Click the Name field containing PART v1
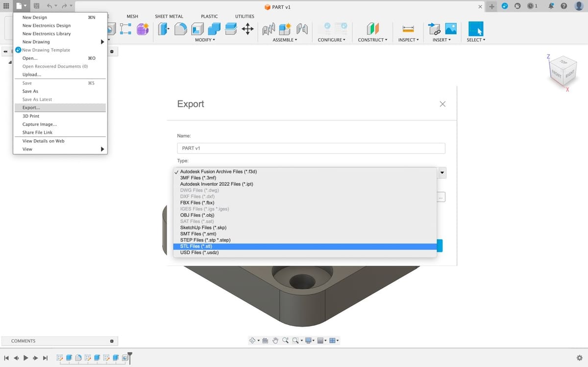588x367 pixels. coord(311,148)
